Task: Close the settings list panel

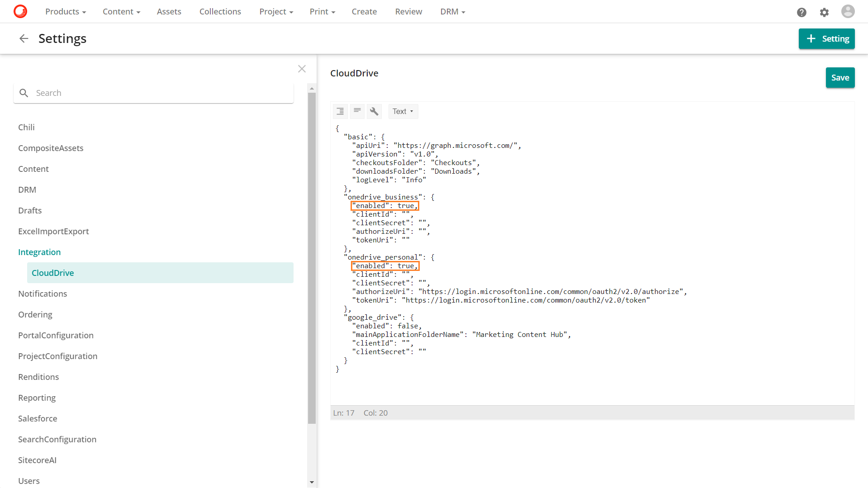Action: pyautogui.click(x=302, y=69)
